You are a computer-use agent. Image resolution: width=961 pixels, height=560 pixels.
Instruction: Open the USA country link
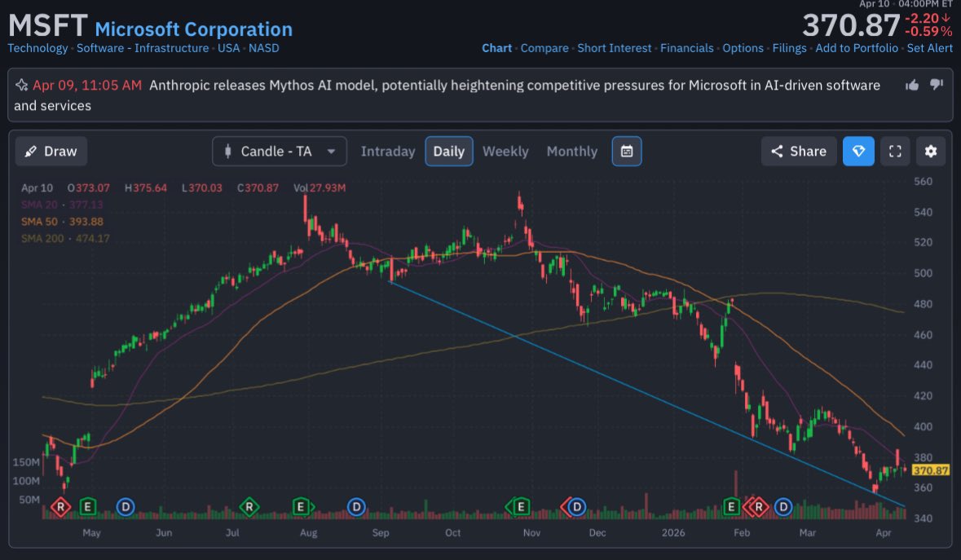click(228, 48)
